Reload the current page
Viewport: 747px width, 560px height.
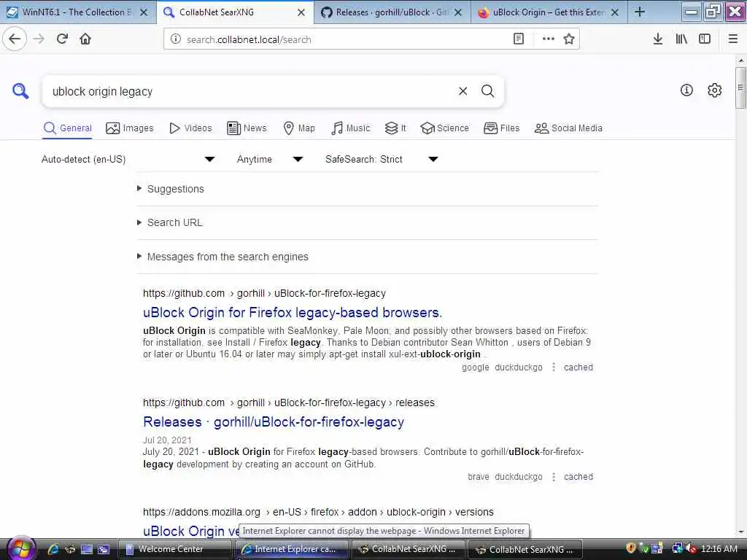point(62,39)
